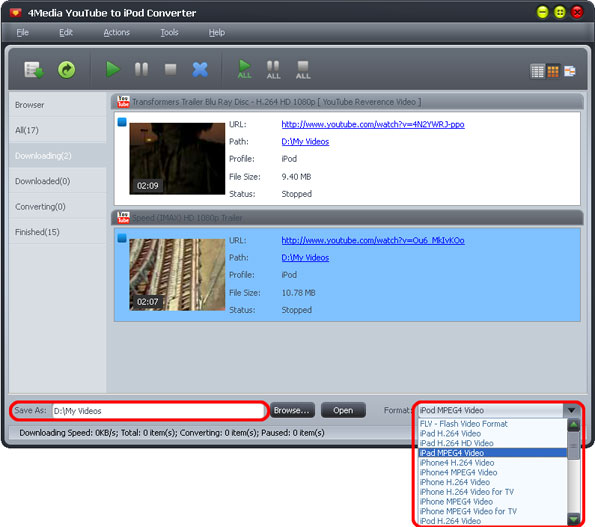This screenshot has width=595, height=527.
Task: Choose iPhone H.264 Video for TV
Action: click(x=493, y=492)
